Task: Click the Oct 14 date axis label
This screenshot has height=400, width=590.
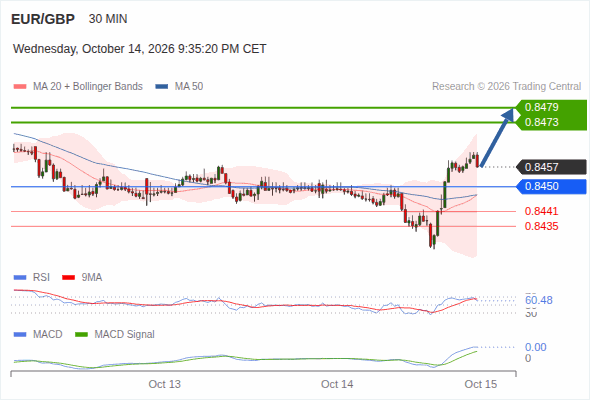Action: point(337,384)
